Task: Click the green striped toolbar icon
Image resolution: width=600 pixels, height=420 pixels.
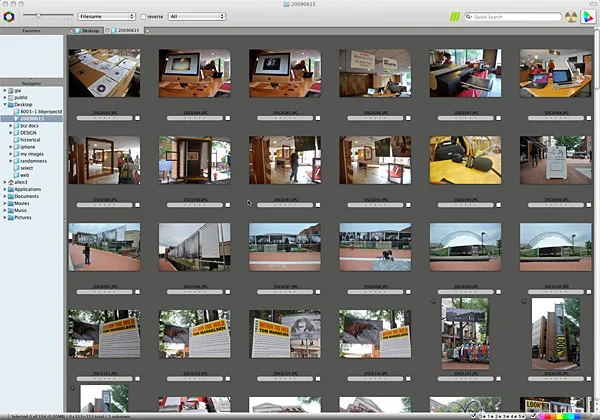Action: [455, 16]
